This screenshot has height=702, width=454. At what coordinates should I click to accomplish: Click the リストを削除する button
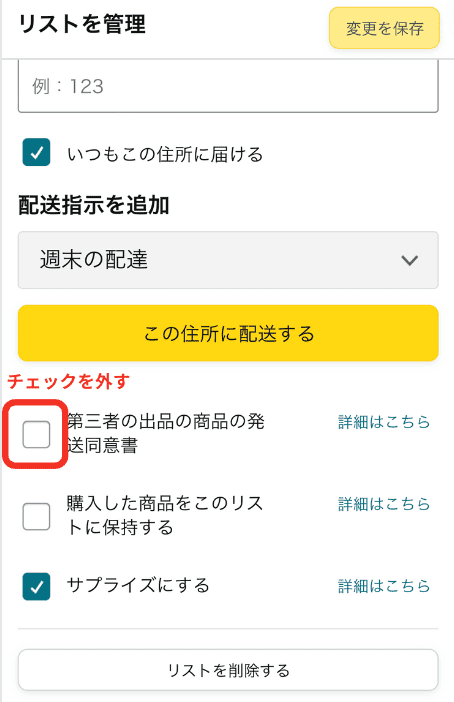(x=228, y=670)
